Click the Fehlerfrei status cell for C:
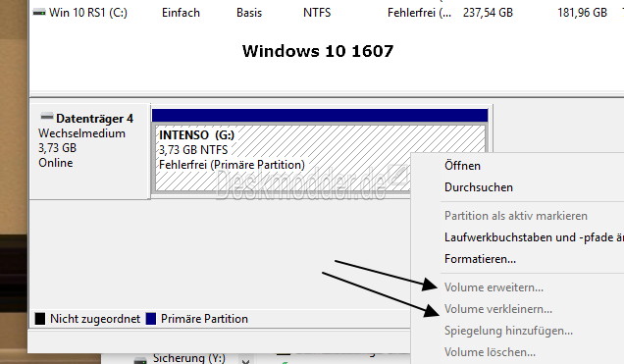Image resolution: width=624 pixels, height=364 pixels. (x=420, y=13)
